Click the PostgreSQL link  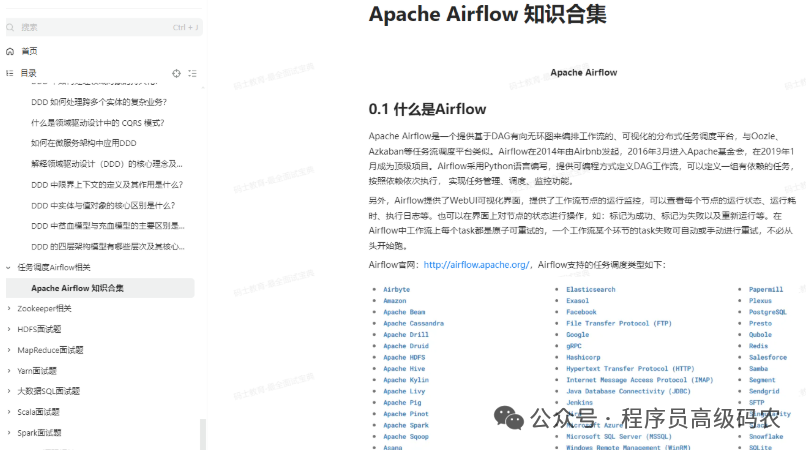(767, 312)
